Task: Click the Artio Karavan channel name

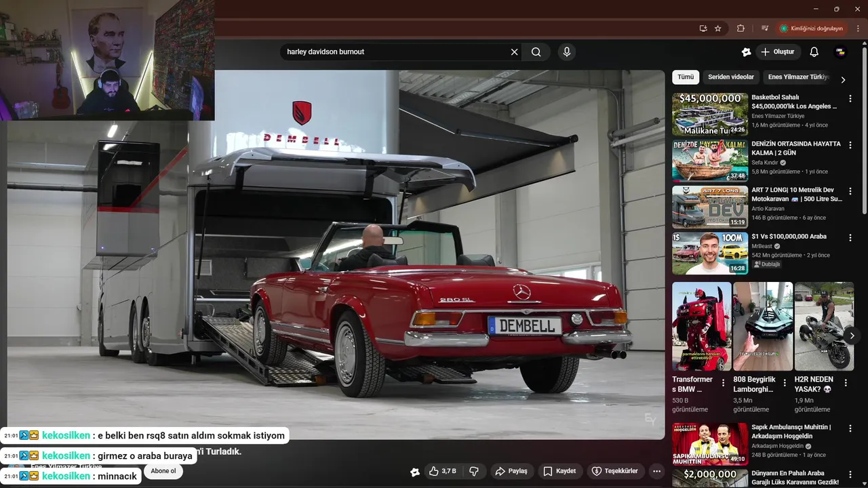Action: (768, 209)
